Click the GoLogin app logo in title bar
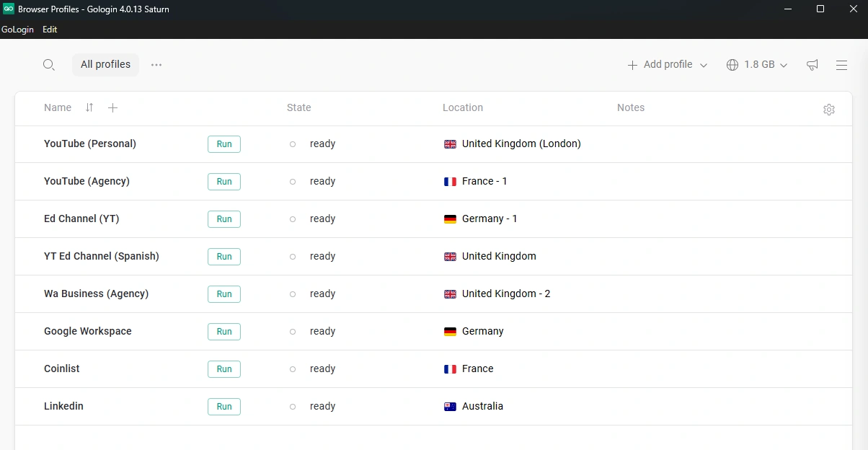 pyautogui.click(x=9, y=9)
